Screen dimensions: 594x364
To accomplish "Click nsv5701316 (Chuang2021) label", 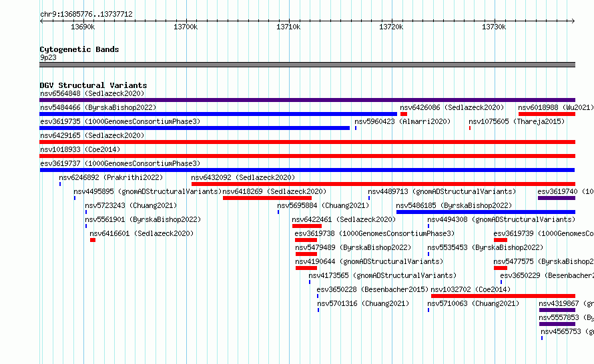I will pyautogui.click(x=363, y=303).
